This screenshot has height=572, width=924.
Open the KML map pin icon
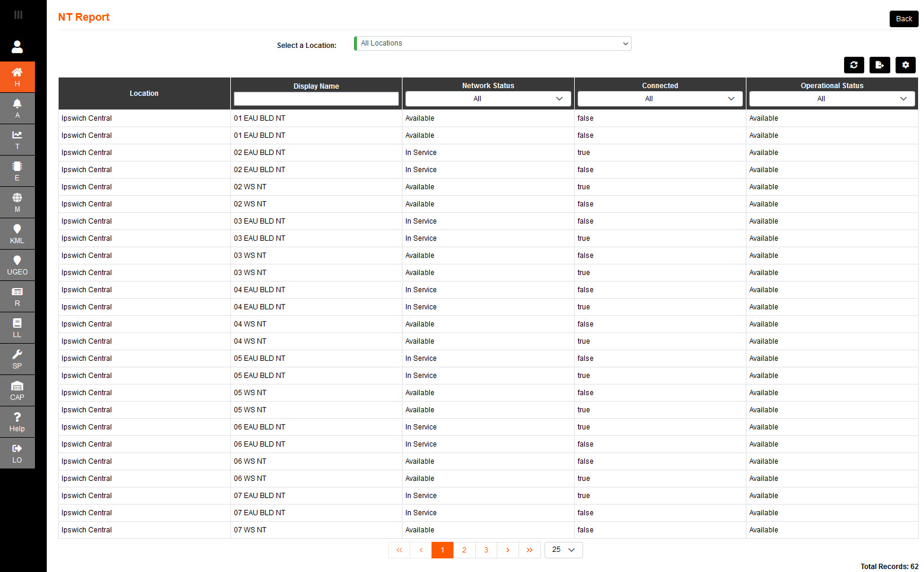(x=17, y=234)
